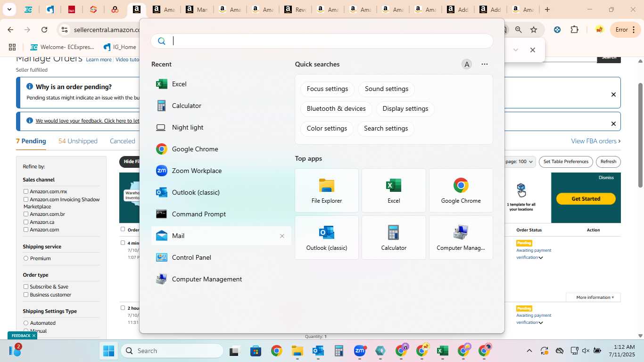Open Outlook (classic) tile in Top apps
The height and width of the screenshot is (362, 644).
pos(327,238)
